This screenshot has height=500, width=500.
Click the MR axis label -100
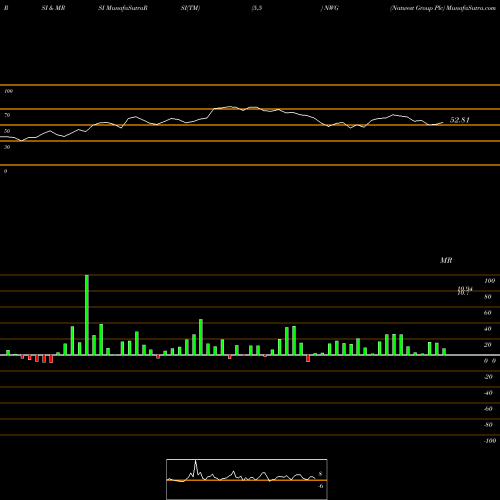tap(490, 441)
